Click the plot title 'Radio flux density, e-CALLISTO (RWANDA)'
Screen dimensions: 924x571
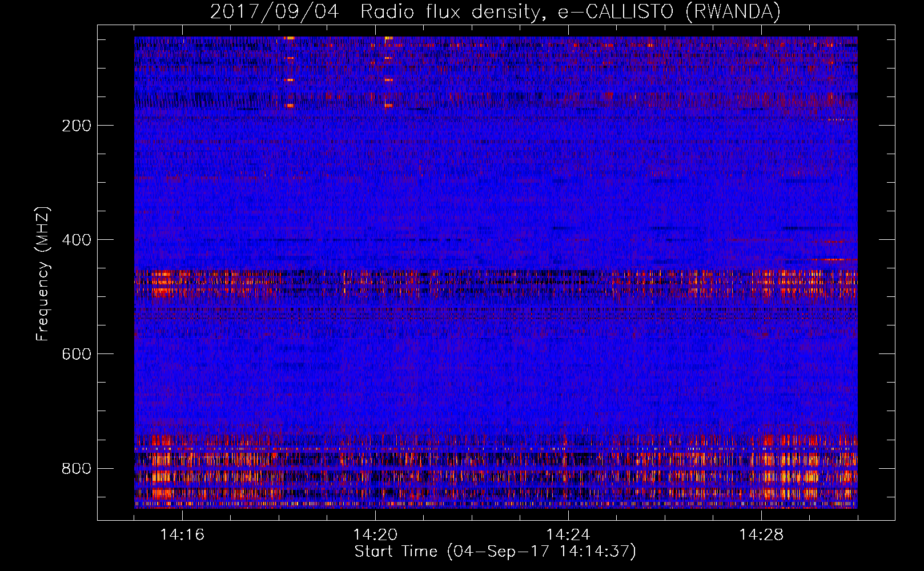pos(571,11)
